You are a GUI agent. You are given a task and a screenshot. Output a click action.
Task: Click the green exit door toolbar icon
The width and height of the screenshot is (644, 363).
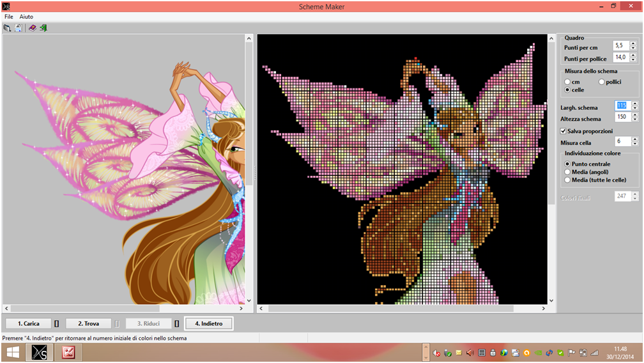[x=43, y=28]
